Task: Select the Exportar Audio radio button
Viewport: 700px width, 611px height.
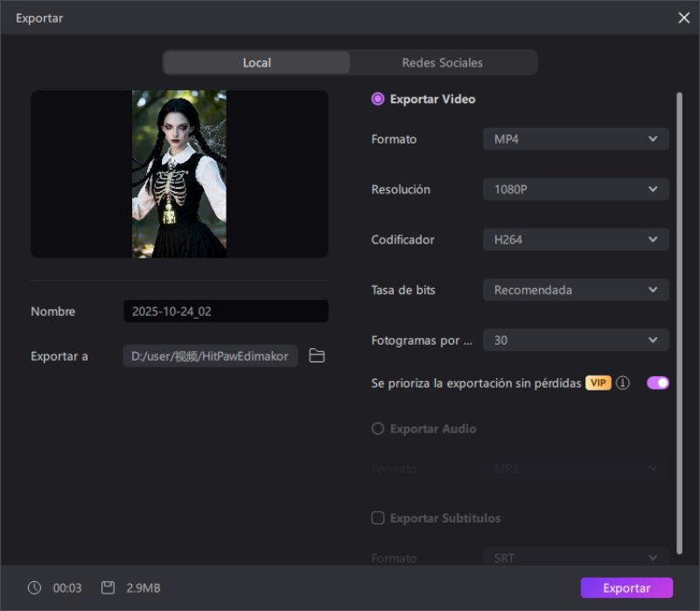Action: [378, 429]
